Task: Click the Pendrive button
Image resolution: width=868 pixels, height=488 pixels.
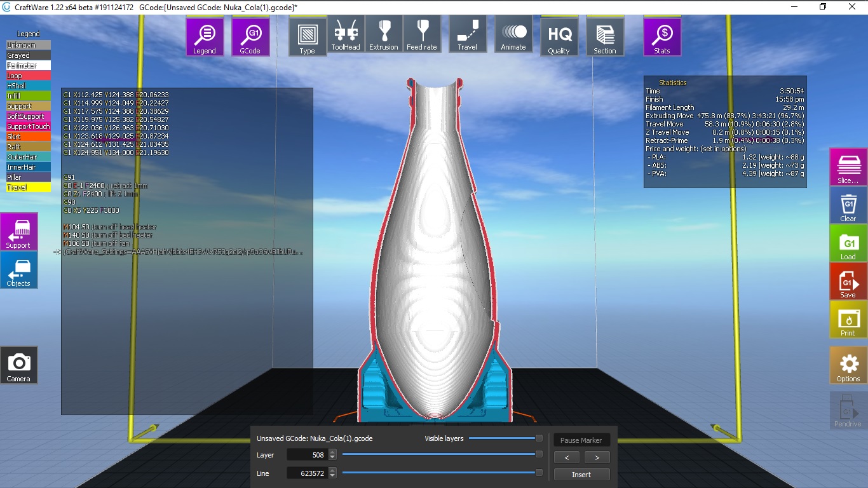Action: click(x=848, y=410)
